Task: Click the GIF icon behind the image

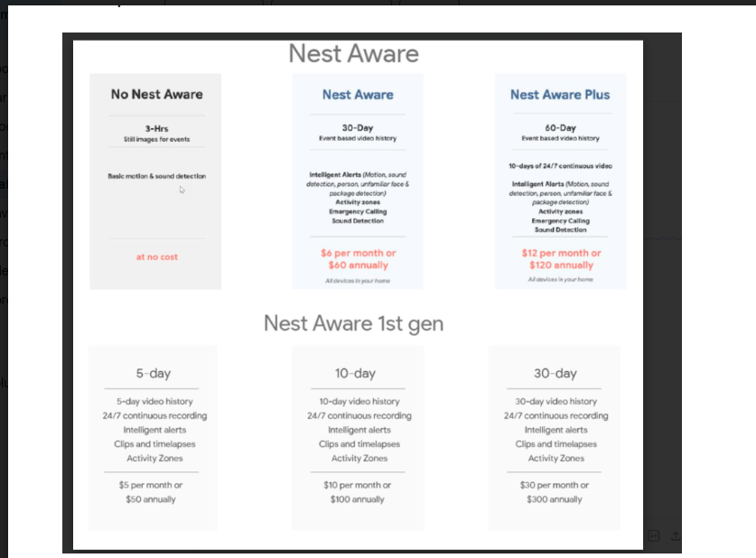Action: [653, 535]
